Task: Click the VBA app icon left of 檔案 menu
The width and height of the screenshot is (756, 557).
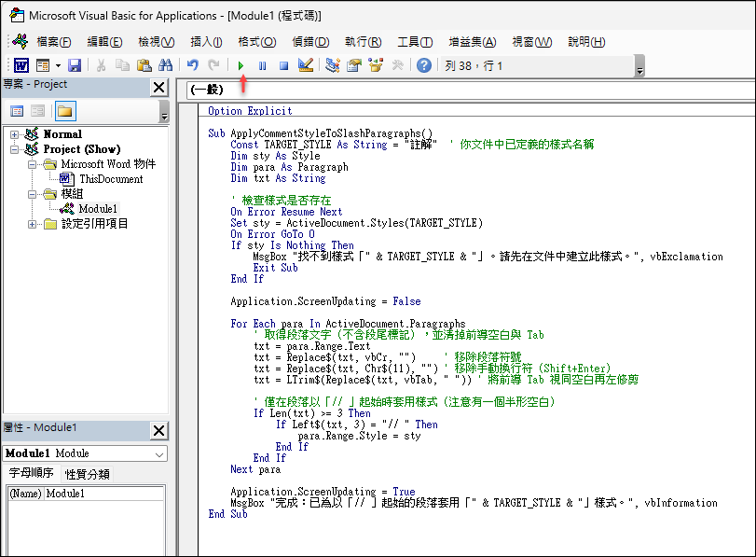Action: click(x=21, y=41)
